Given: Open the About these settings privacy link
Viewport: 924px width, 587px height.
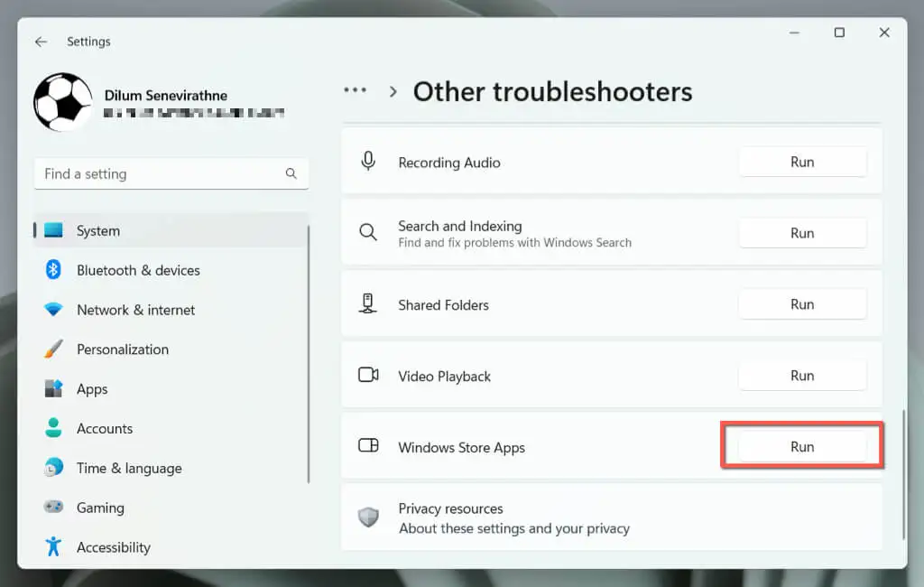Looking at the screenshot, I should point(514,528).
